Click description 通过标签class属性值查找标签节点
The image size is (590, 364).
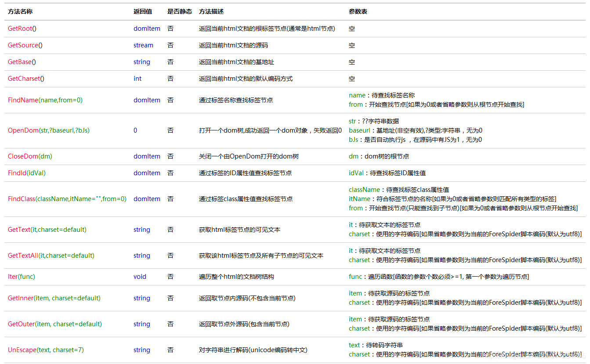[x=246, y=199]
